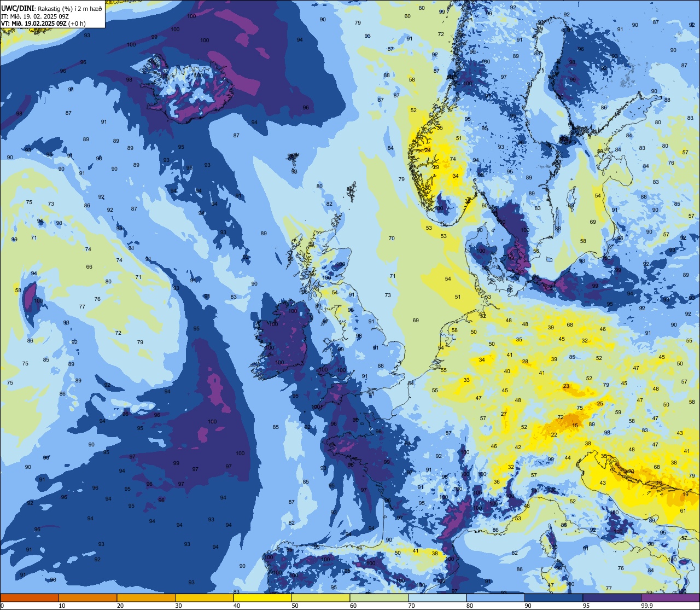Pick the yellow-green 50–60 legend swatch

click(320, 597)
